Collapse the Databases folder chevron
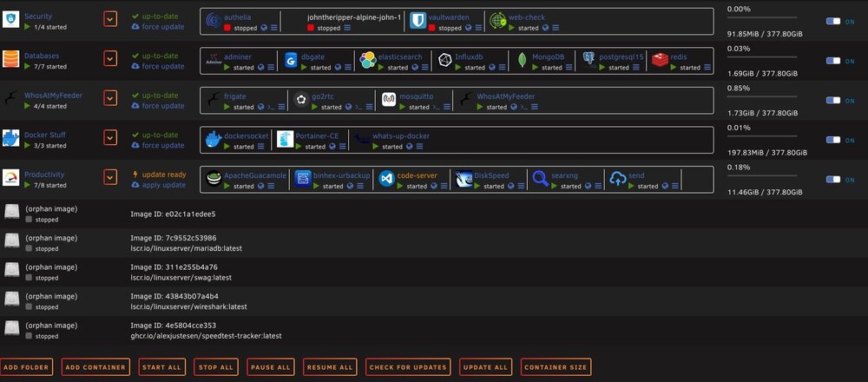868x382 pixels. [110, 59]
